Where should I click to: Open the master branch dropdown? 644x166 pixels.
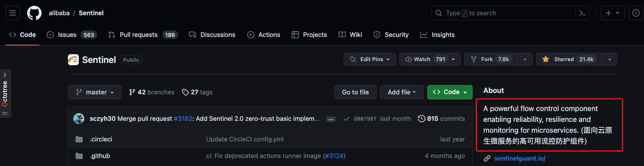[x=95, y=92]
